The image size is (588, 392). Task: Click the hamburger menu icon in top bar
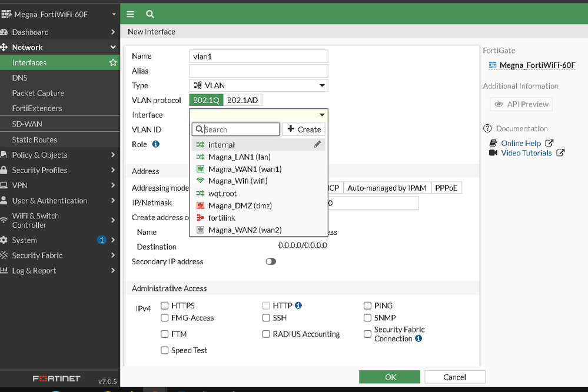tap(131, 14)
